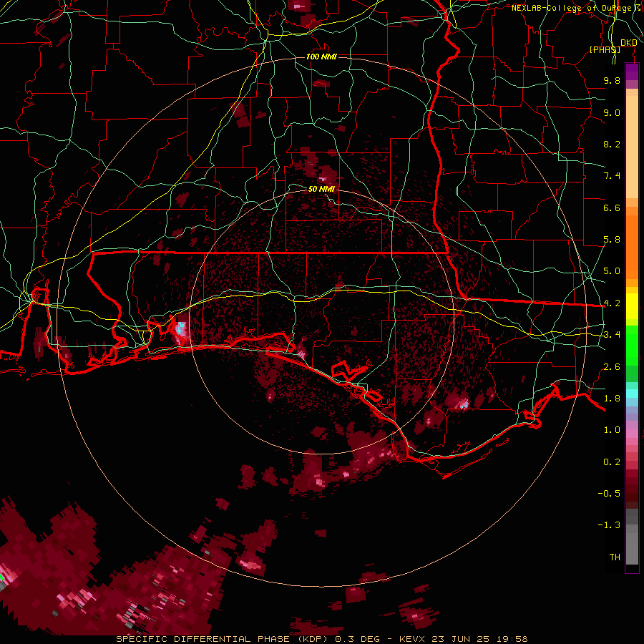Click the 6.6 scale value
Screen dimensions: 644x644
click(x=612, y=208)
